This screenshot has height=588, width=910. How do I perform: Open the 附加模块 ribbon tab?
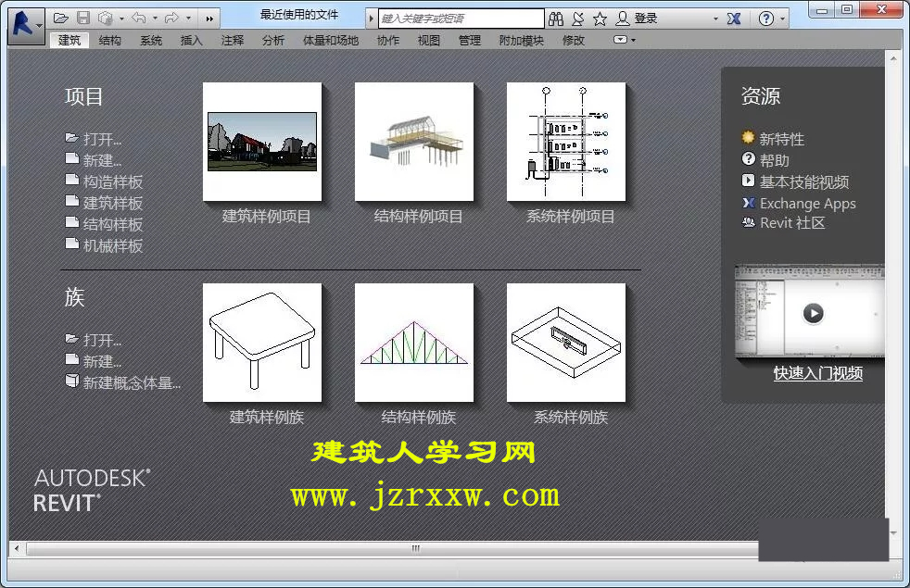click(522, 40)
